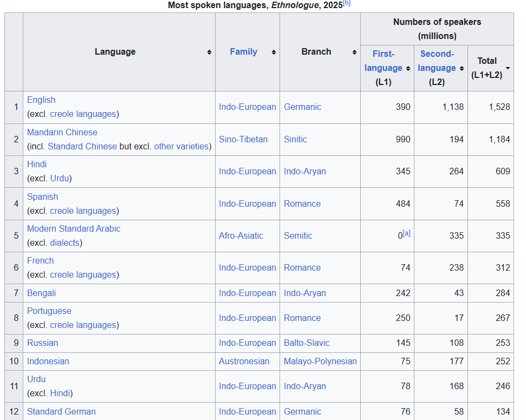The height and width of the screenshot is (420, 526).
Task: Open creole languages link under Spanish
Action: [83, 211]
